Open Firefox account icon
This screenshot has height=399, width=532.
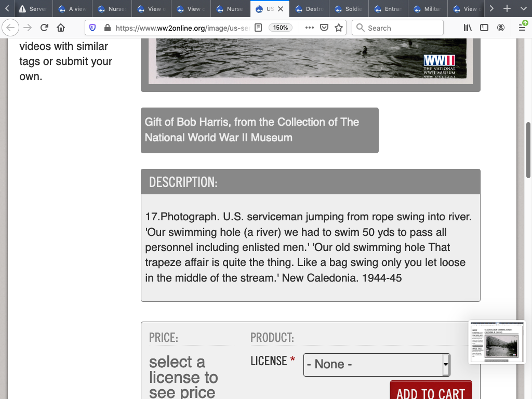click(x=501, y=28)
